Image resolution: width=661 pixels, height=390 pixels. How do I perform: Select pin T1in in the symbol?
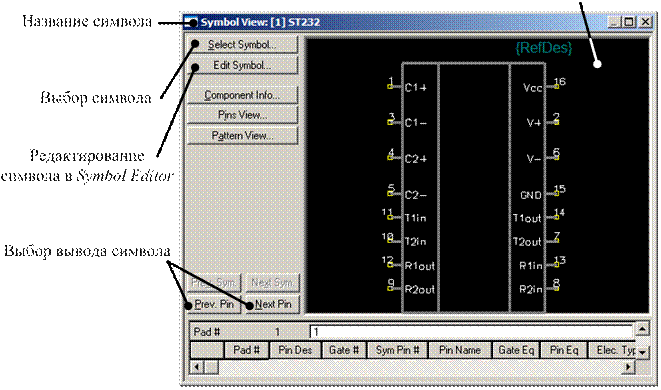416,218
